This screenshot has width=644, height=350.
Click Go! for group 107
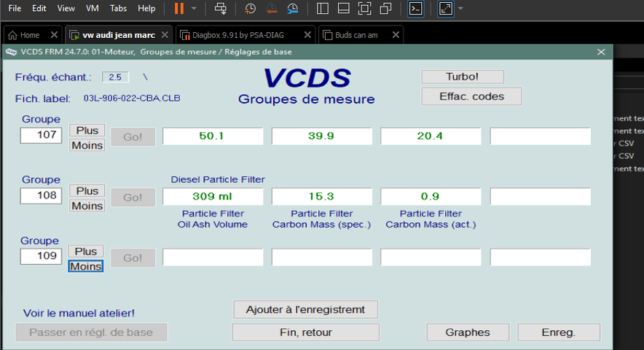tap(133, 137)
